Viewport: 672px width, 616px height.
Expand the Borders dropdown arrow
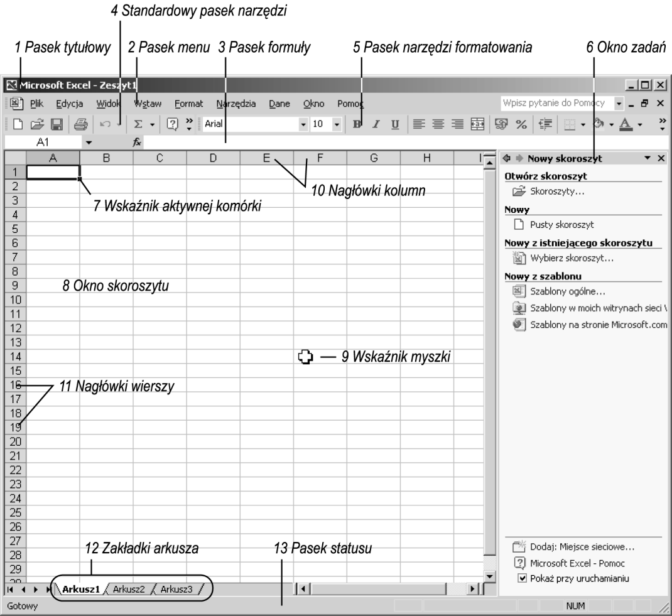pos(583,125)
